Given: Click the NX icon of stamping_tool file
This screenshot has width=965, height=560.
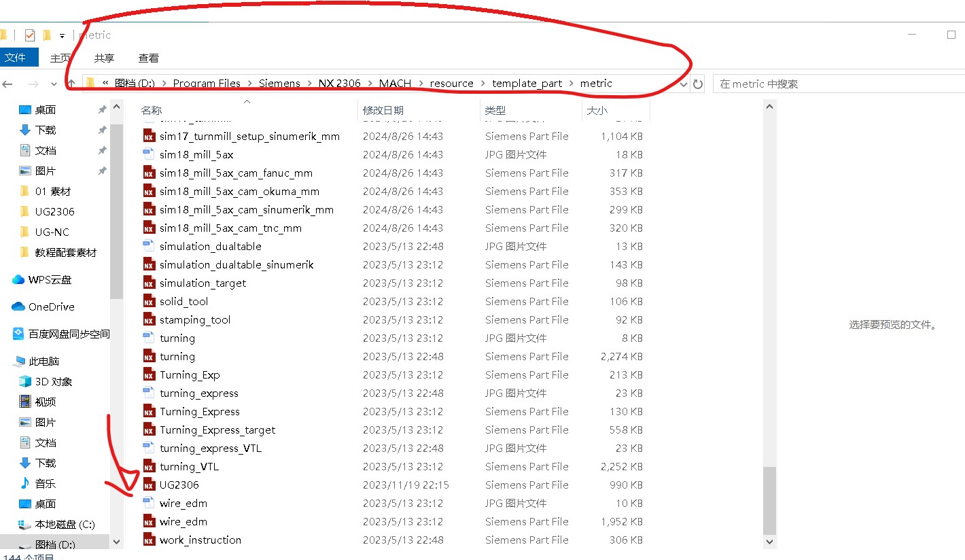Looking at the screenshot, I should [149, 319].
